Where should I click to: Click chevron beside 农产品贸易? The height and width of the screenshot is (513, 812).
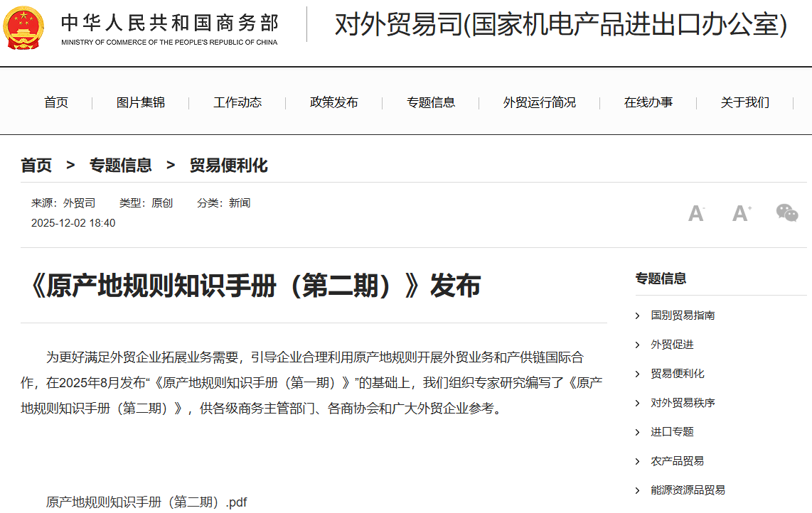[x=638, y=461]
